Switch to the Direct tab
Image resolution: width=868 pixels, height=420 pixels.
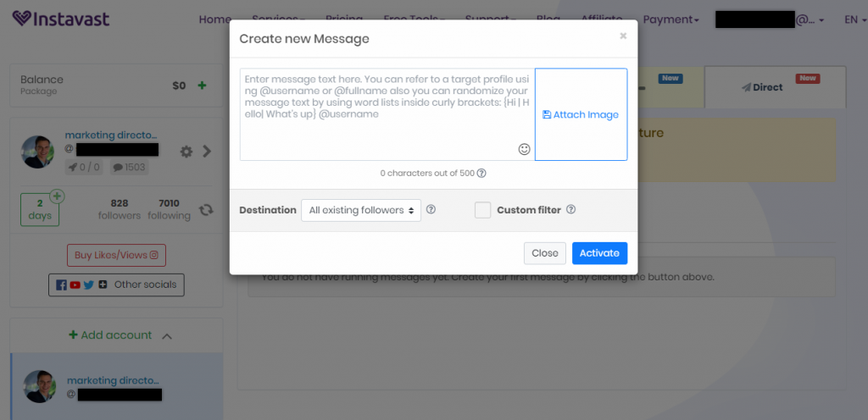767,87
